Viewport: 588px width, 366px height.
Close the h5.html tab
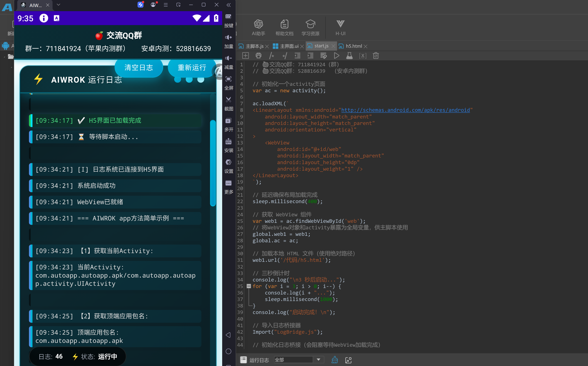point(365,46)
